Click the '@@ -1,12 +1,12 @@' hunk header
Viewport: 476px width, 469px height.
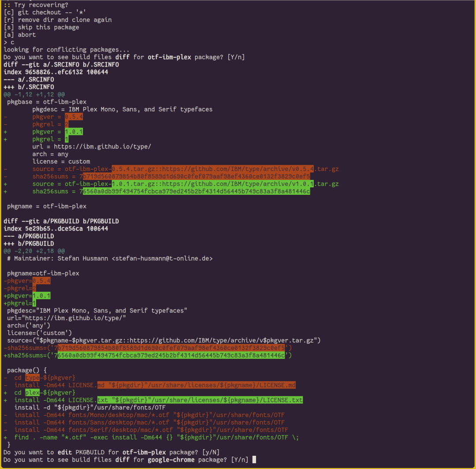coord(34,94)
